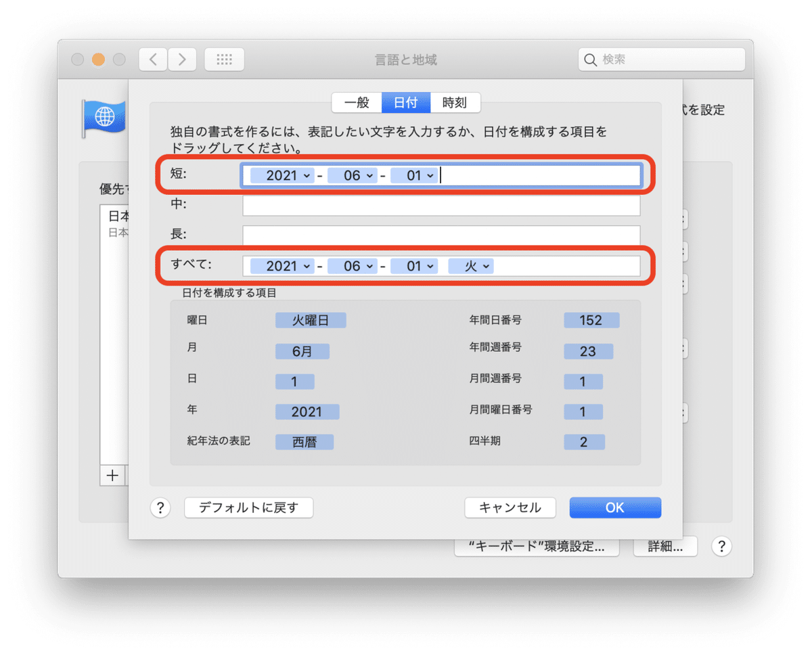Select the 月間週番号 token value

(583, 382)
